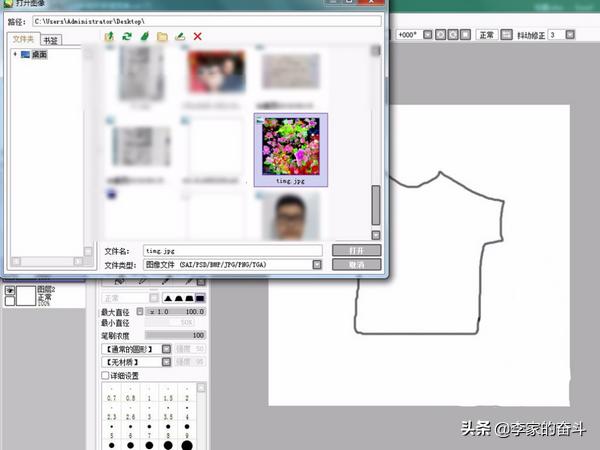600x450 pixels.
Task: Open the 抖动修正 stabilizer dropdown
Action: pos(569,34)
